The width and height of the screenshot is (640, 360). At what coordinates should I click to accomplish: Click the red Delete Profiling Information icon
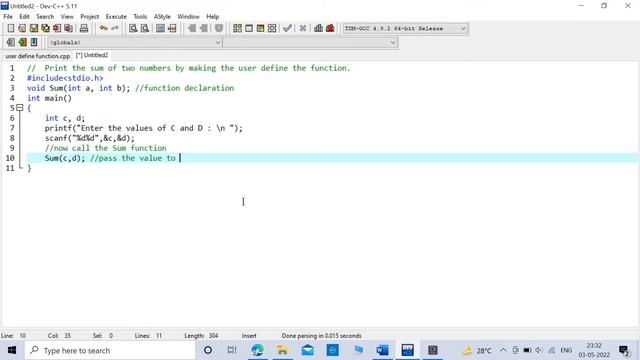330,28
